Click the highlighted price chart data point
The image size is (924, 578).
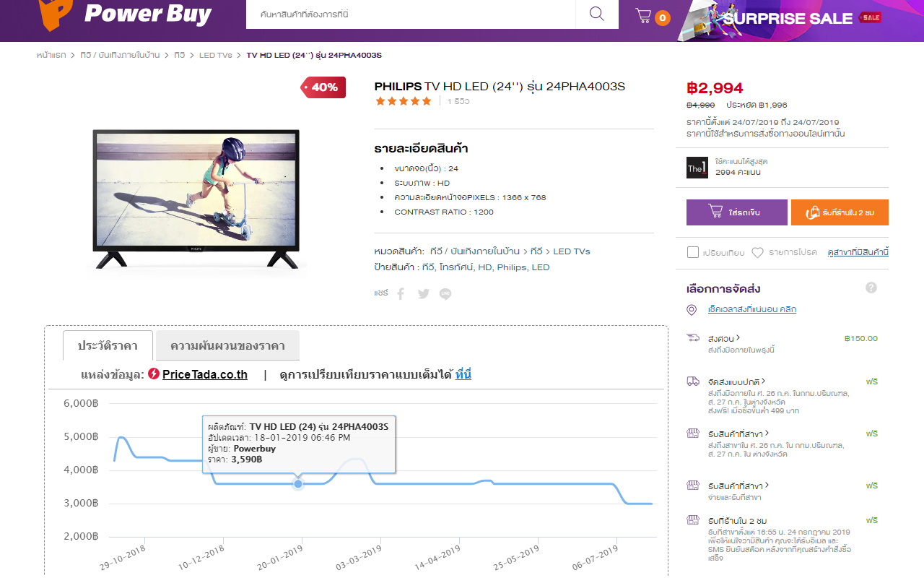pyautogui.click(x=298, y=483)
